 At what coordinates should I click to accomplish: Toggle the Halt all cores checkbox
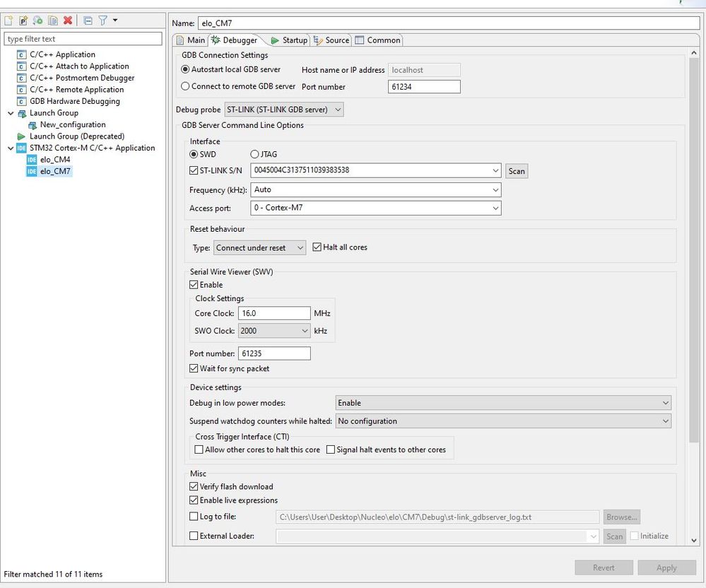click(317, 247)
